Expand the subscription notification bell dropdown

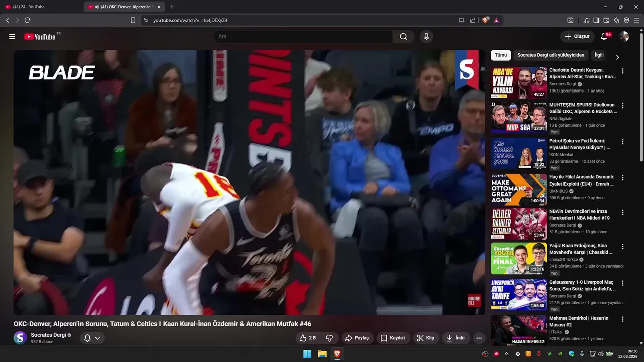[x=92, y=338]
